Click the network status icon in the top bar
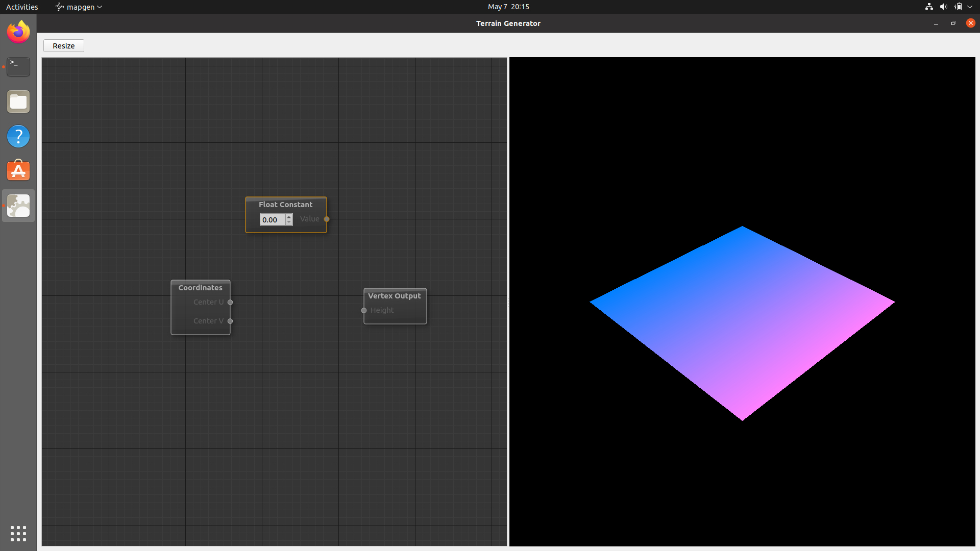 click(x=928, y=7)
